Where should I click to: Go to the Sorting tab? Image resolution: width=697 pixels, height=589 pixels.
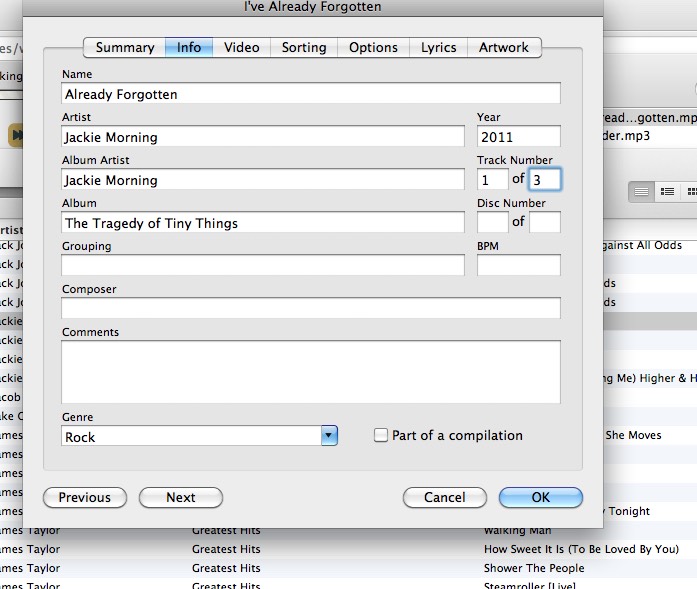[x=304, y=48]
